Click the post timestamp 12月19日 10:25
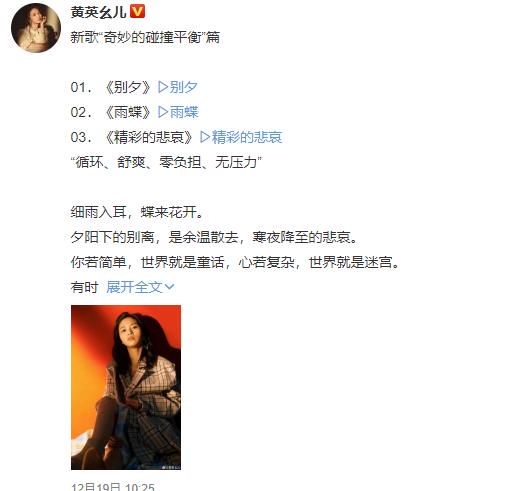Screen dimensions: 530x491 point(113,487)
